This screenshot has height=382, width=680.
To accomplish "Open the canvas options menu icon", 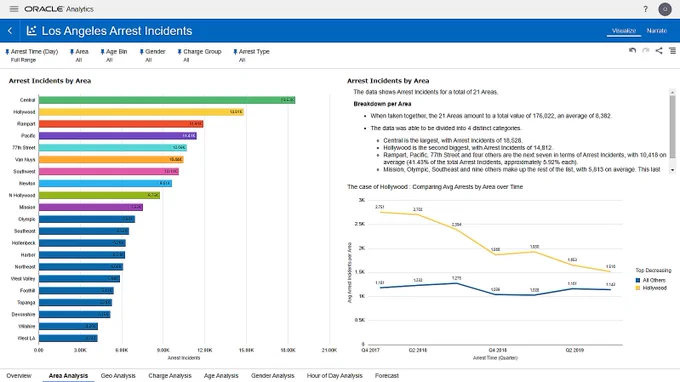I will click(672, 51).
